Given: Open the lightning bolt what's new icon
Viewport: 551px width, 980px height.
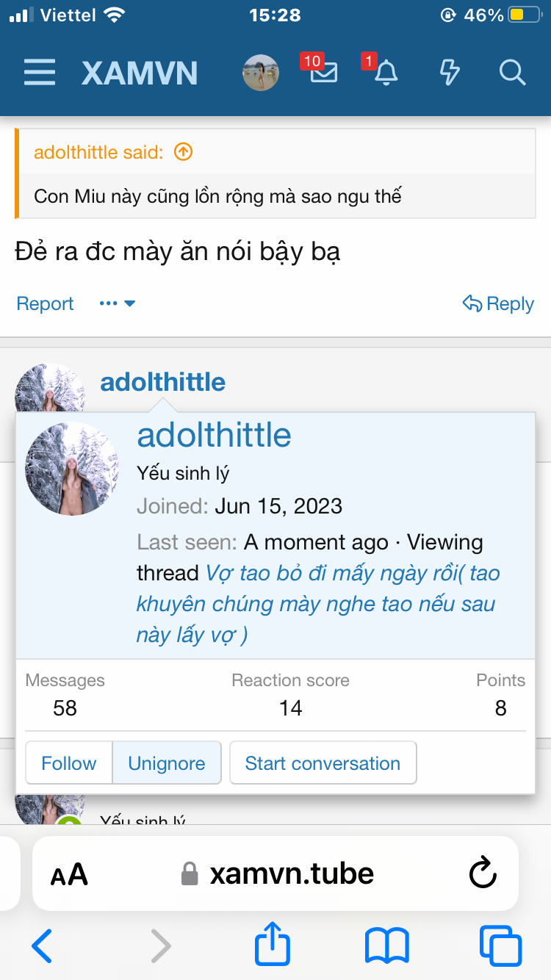Looking at the screenshot, I should click(x=449, y=72).
